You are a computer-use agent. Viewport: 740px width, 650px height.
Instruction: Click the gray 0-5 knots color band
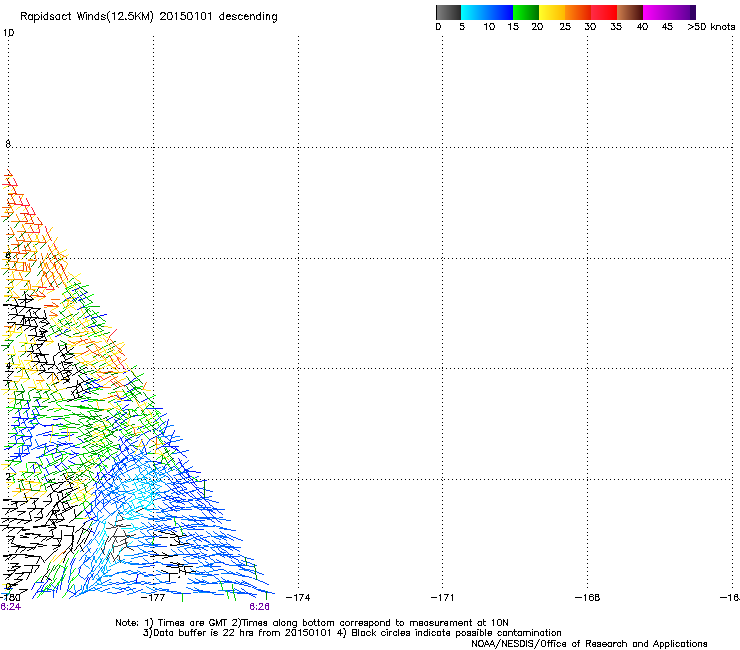448,12
